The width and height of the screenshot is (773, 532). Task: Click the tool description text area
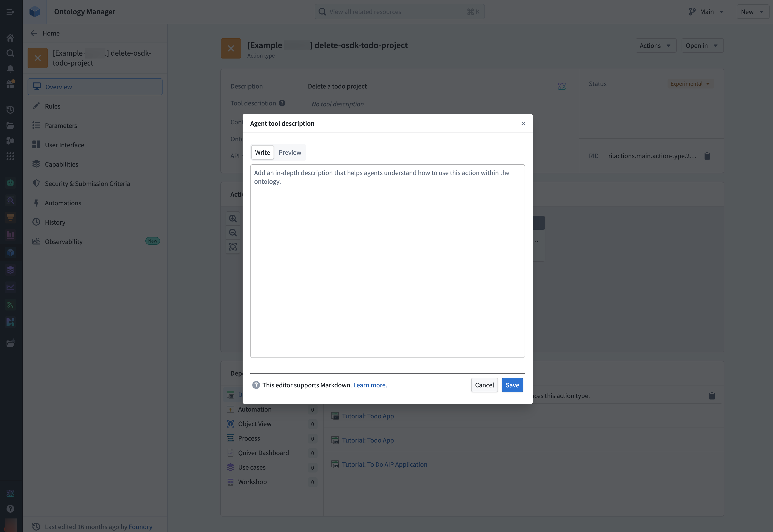point(387,260)
